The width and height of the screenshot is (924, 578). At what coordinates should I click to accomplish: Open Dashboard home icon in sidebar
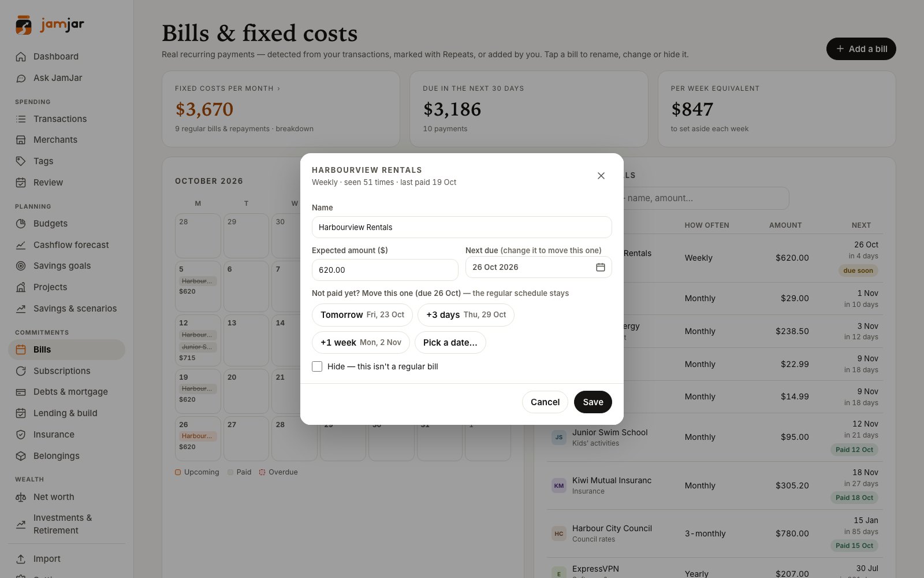(x=21, y=57)
